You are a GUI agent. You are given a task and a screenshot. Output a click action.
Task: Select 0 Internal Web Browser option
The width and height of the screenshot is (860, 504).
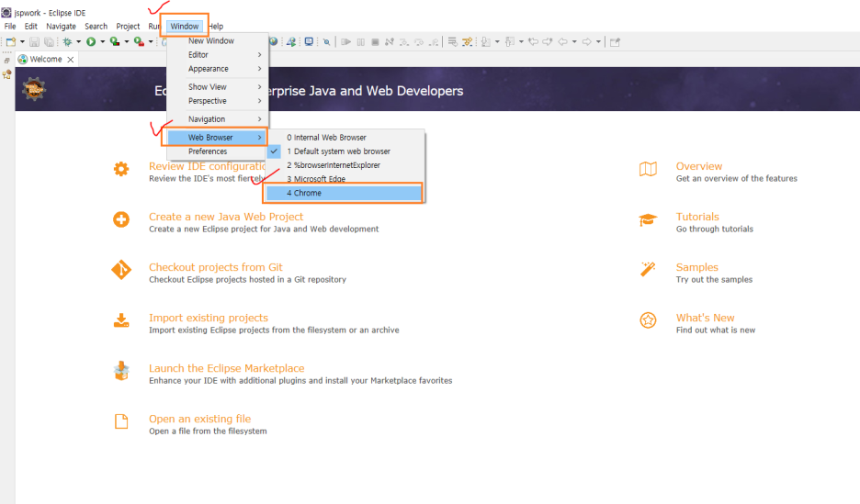pos(345,138)
